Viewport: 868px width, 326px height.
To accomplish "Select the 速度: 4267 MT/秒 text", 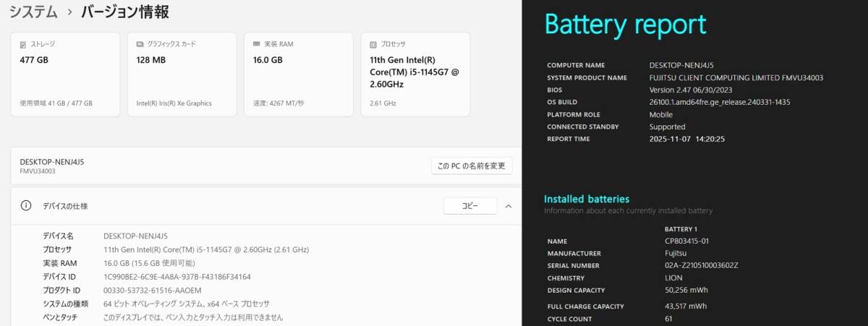I will click(278, 103).
